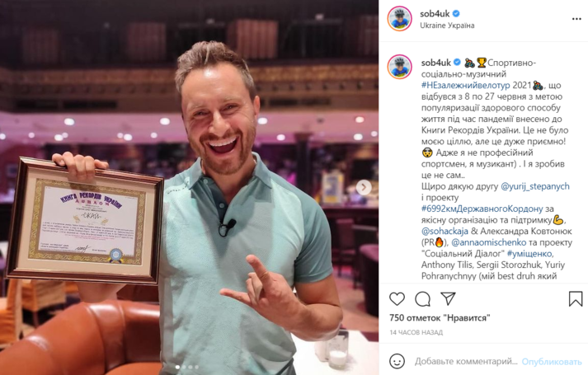Screen dimensions: 588x375
Task: Open the three-dot more options menu
Action: tap(576, 19)
